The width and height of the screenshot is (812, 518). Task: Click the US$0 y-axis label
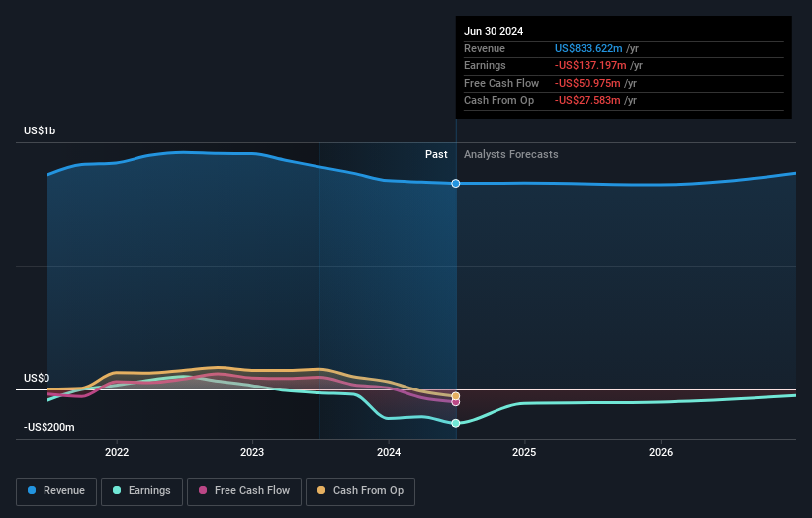(x=37, y=378)
